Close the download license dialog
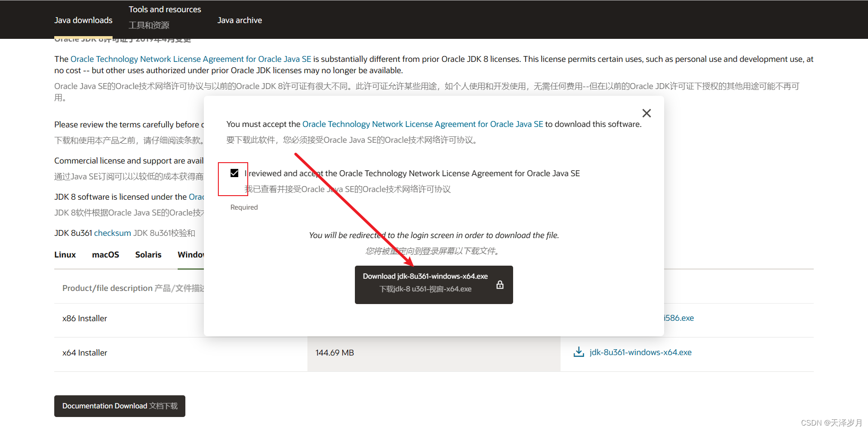Image resolution: width=868 pixels, height=431 pixels. coord(646,113)
